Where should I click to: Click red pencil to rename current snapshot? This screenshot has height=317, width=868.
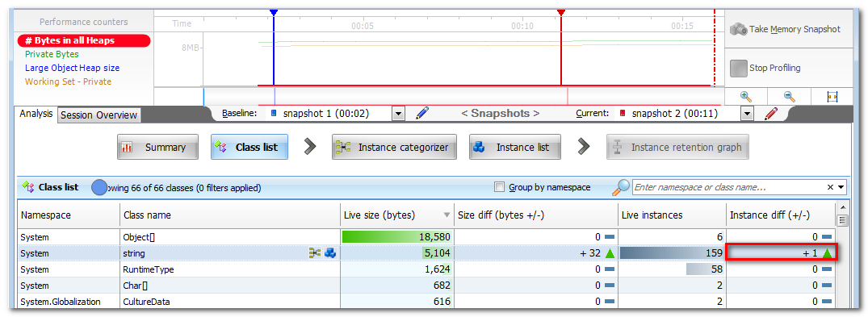(x=771, y=114)
